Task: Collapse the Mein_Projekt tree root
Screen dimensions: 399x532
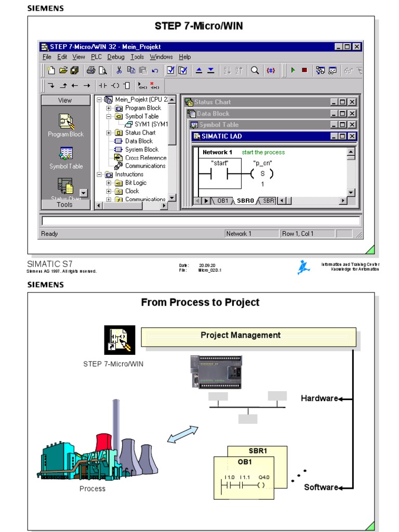Action: (x=99, y=100)
